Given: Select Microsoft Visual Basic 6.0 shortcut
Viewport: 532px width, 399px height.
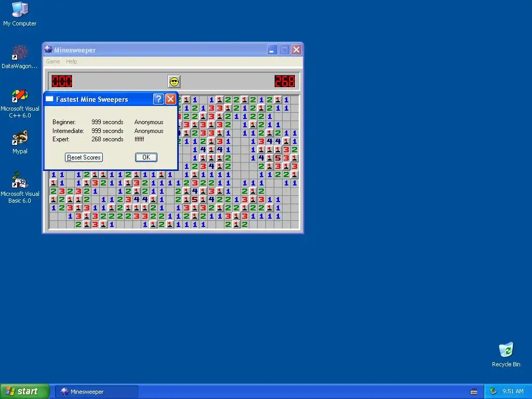Looking at the screenshot, I should [20, 188].
